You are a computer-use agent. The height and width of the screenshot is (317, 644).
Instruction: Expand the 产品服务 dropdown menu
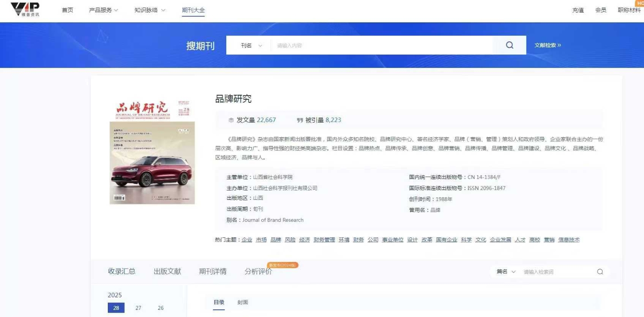click(x=104, y=10)
